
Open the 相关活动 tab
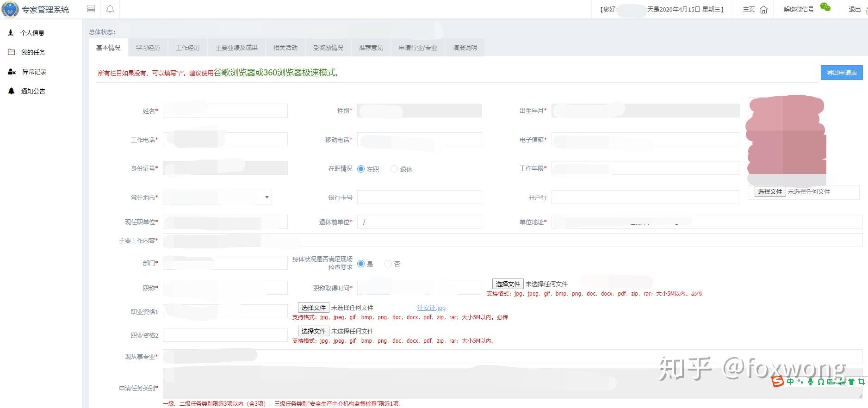(285, 48)
